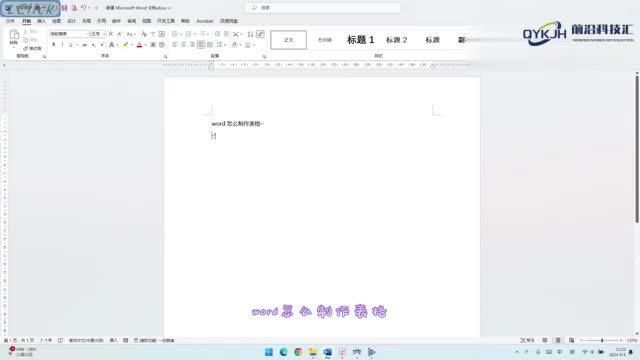Apply Character Border to text
The height and width of the screenshot is (360, 640).
pos(162,34)
